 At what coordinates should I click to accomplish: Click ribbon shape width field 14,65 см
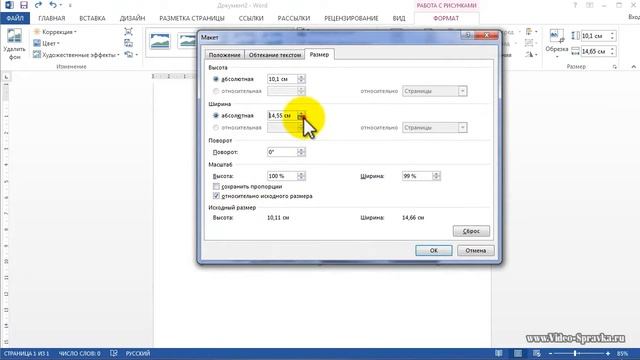point(595,51)
